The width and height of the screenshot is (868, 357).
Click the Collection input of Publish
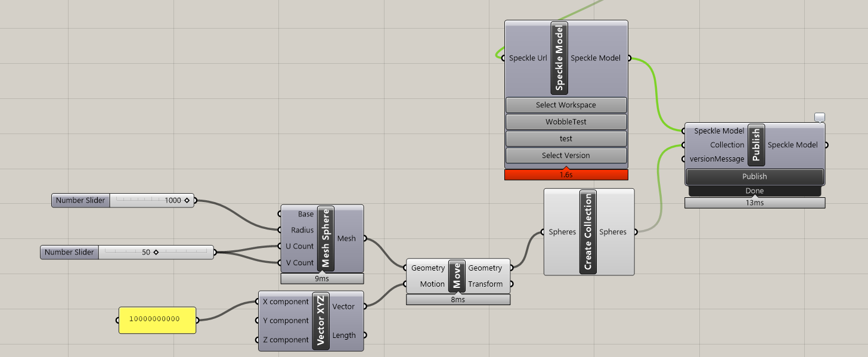coord(727,145)
